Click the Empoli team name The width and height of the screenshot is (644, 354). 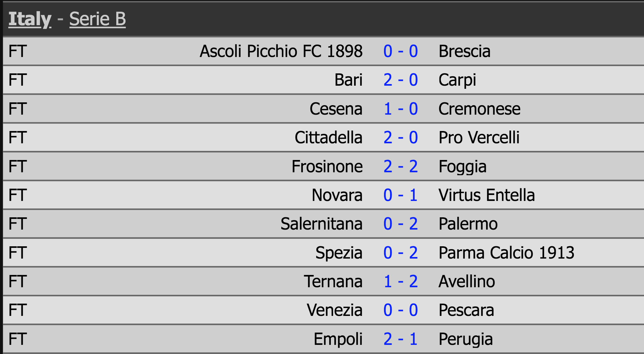[x=338, y=339]
